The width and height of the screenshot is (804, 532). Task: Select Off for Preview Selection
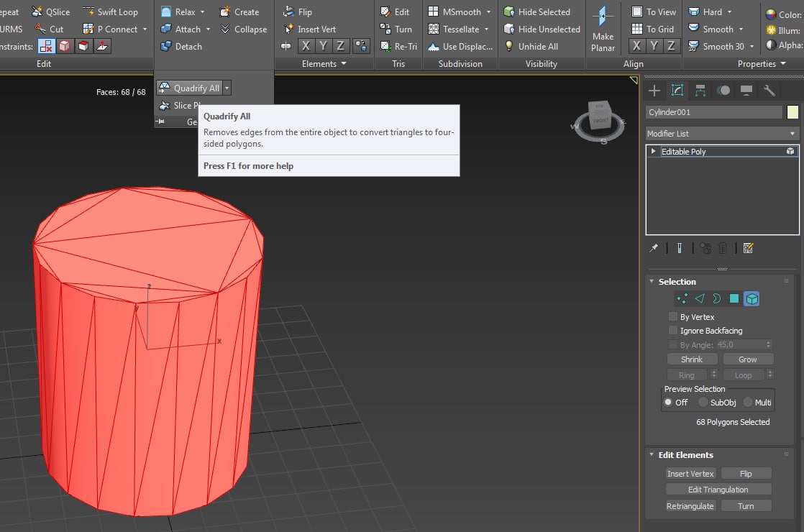tap(668, 403)
